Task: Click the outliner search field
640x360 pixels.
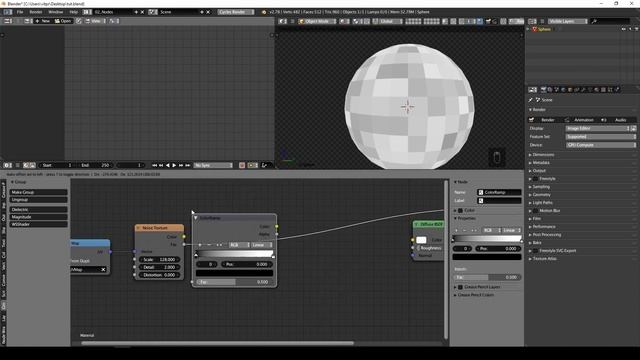Action: coord(610,21)
